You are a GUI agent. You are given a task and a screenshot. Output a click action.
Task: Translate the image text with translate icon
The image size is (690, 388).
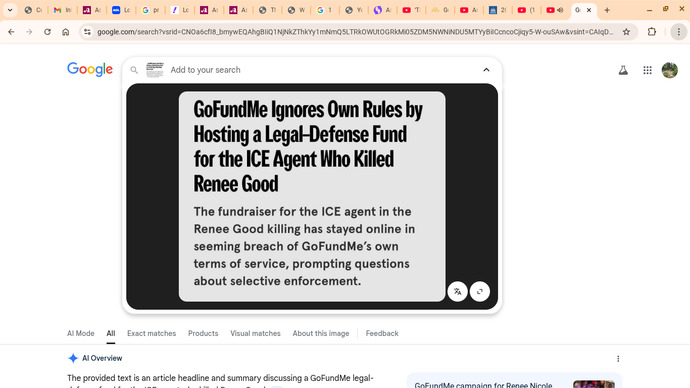tap(458, 291)
